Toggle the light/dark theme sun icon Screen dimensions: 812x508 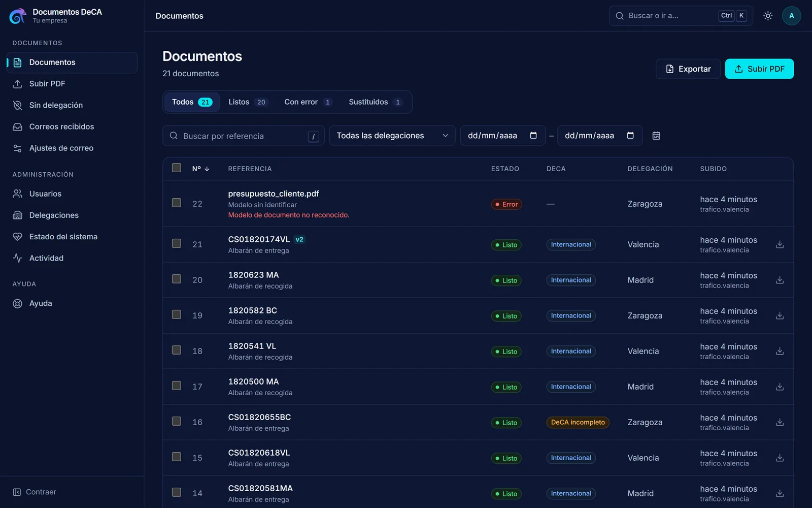[x=768, y=16]
